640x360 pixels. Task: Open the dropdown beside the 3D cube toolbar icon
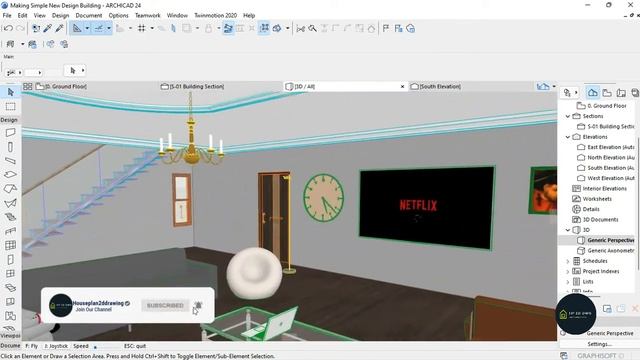[287, 28]
